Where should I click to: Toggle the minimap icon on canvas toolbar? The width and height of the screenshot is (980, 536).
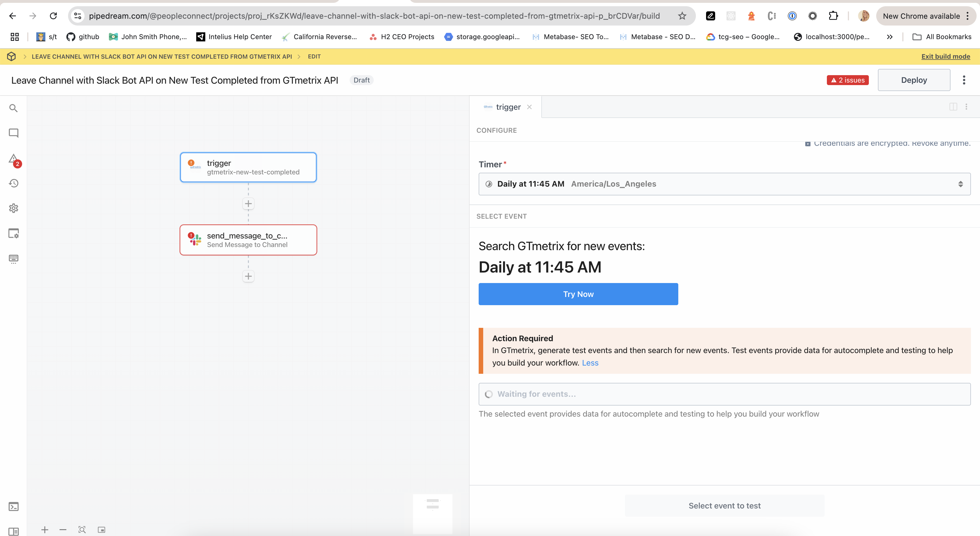[x=101, y=530]
